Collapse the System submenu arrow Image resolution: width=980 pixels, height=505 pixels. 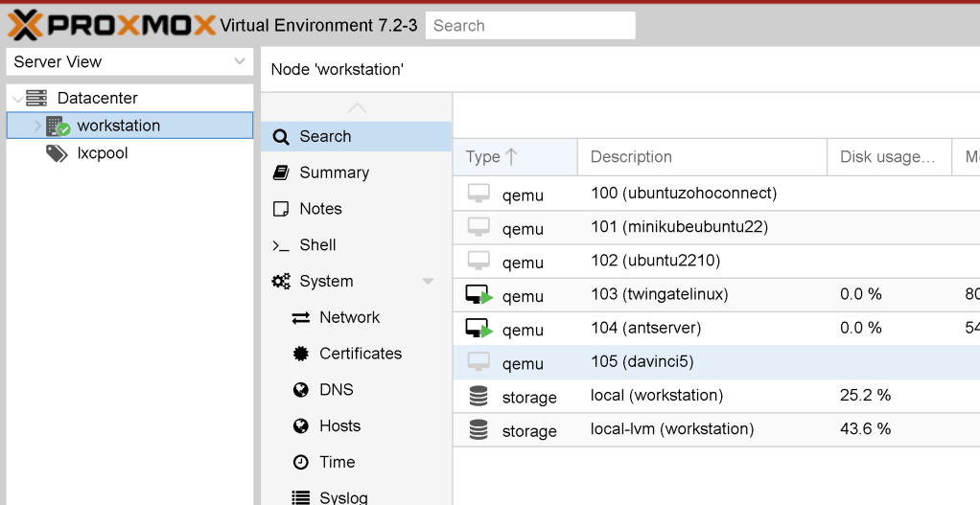tap(428, 282)
